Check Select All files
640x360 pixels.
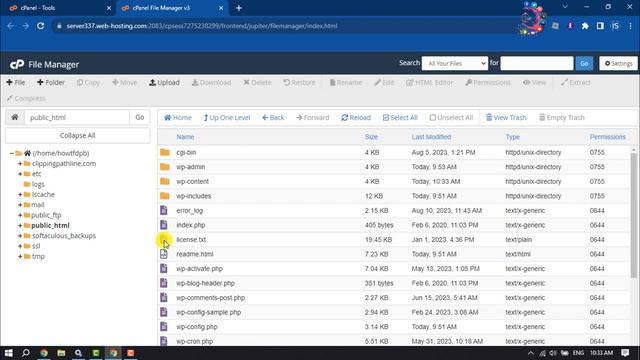point(400,118)
